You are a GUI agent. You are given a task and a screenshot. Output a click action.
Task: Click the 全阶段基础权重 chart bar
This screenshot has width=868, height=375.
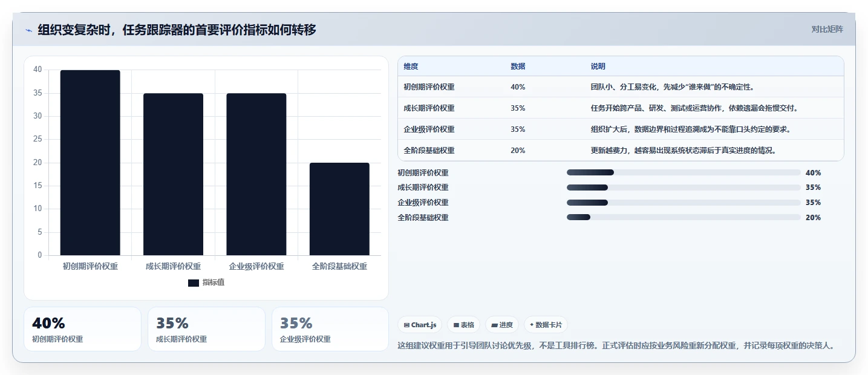pyautogui.click(x=339, y=209)
